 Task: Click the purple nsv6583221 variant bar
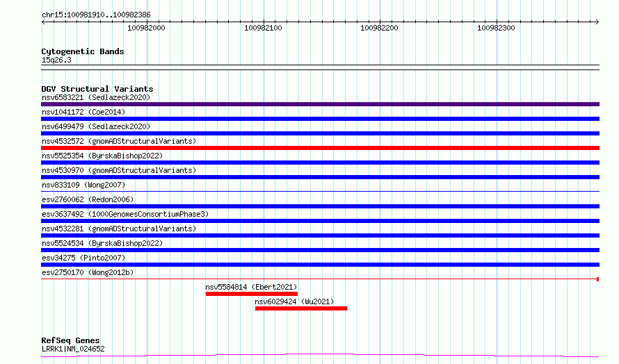320,104
